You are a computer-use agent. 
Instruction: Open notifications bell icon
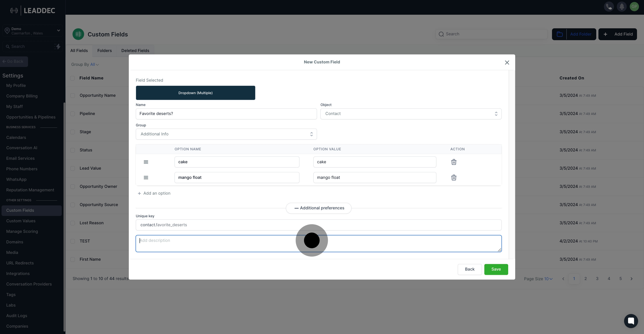tap(621, 7)
